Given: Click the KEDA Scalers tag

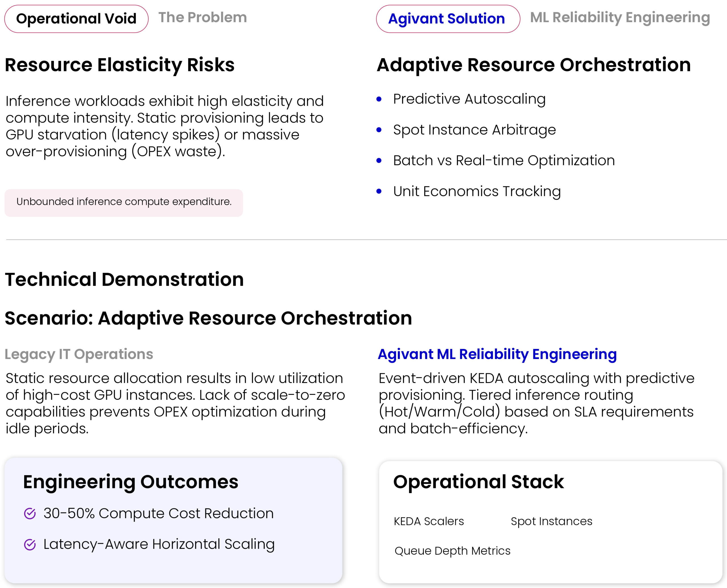Looking at the screenshot, I should 429,521.
